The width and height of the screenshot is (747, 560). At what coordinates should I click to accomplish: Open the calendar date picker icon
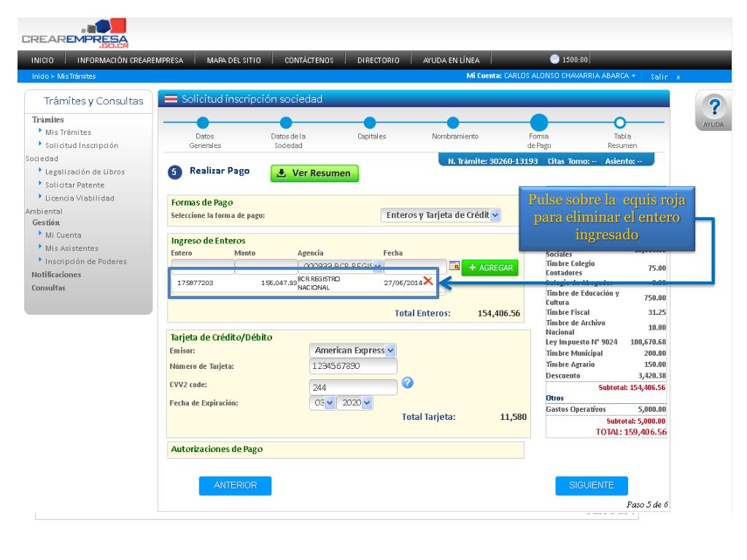coord(454,265)
